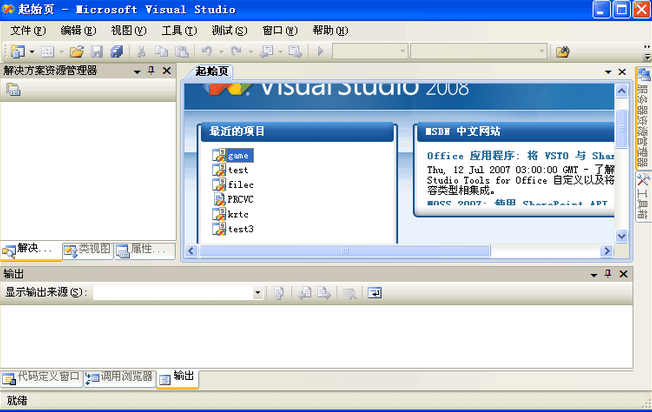This screenshot has width=652, height=412.
Task: Click the Start Debugging play icon
Action: (x=320, y=52)
